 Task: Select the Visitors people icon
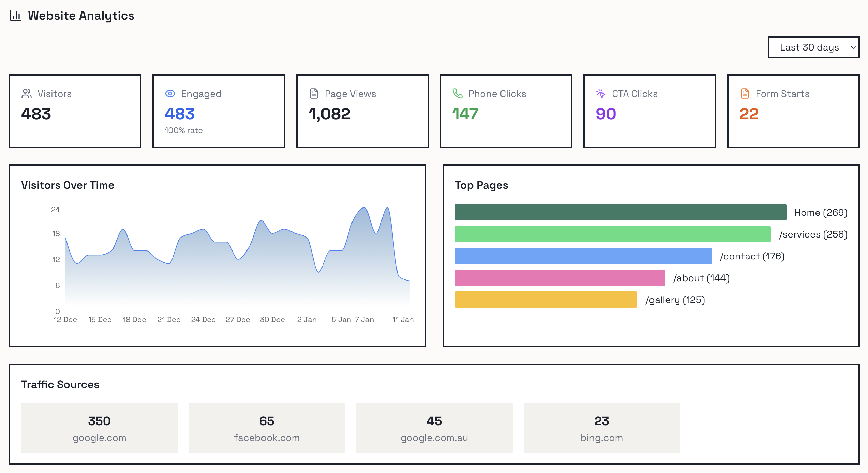coord(27,93)
